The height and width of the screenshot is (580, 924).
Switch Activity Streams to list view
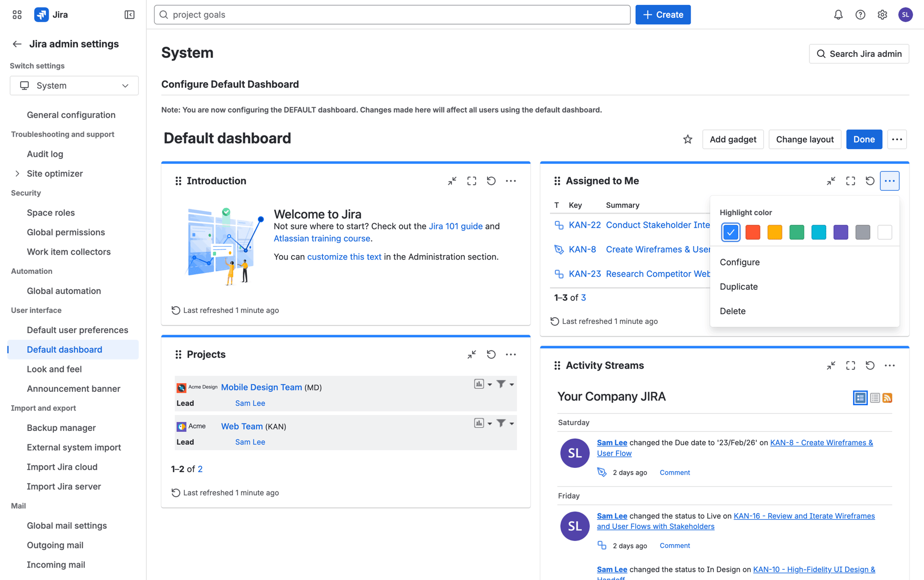pos(875,398)
